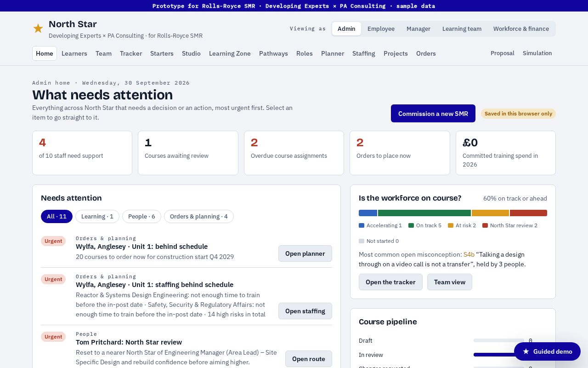Viewport: 588px width, 368px height.
Task: Open the Proposal link
Action: [503, 53]
